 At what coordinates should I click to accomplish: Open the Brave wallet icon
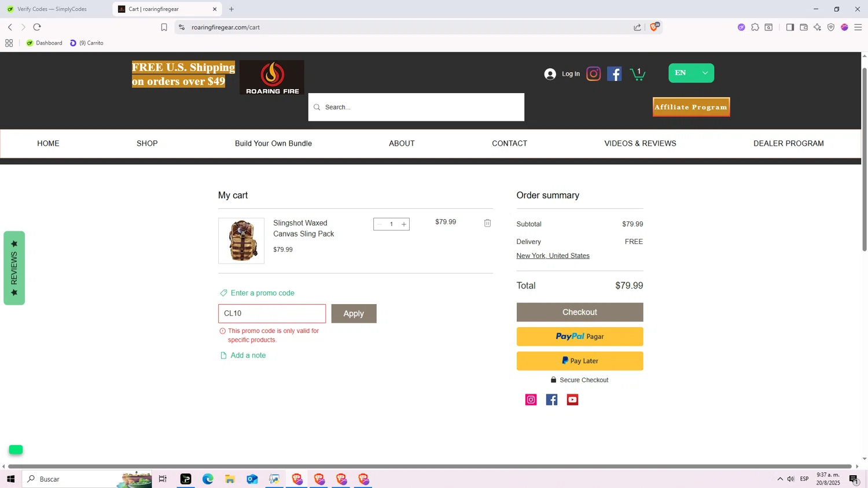pos(804,27)
